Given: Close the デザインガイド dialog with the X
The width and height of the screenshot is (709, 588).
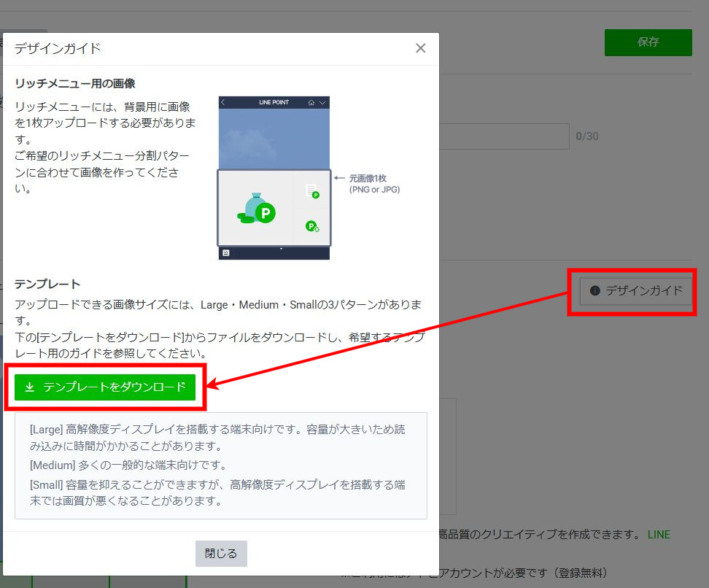Looking at the screenshot, I should [x=420, y=48].
